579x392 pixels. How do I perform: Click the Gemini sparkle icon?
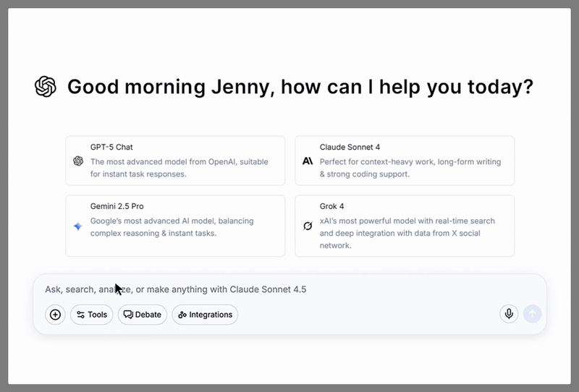pos(78,226)
